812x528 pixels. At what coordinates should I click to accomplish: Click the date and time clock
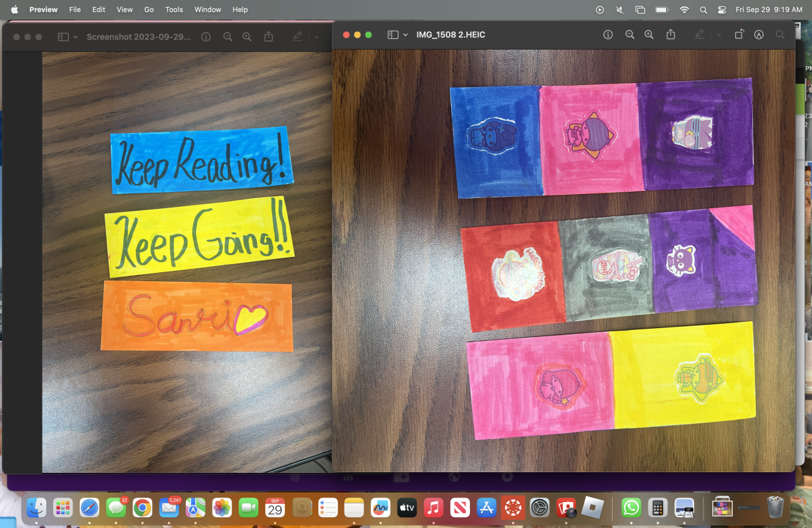[769, 10]
